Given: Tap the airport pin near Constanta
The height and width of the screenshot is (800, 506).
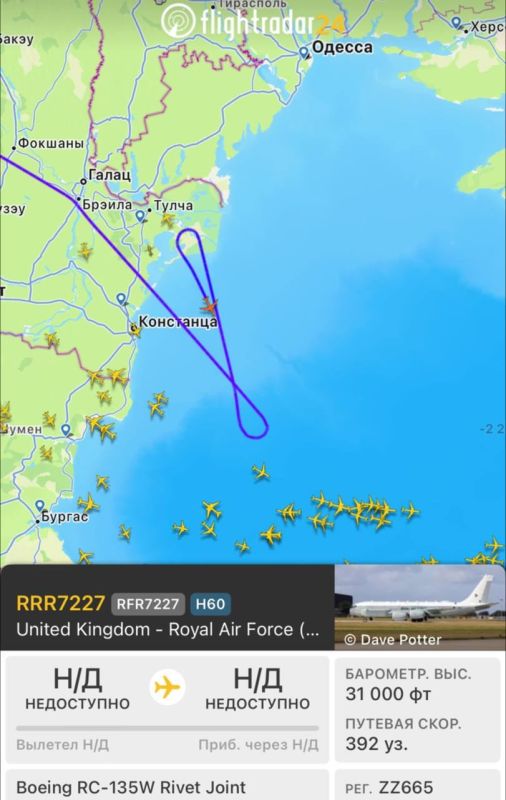Looking at the screenshot, I should click(121, 298).
